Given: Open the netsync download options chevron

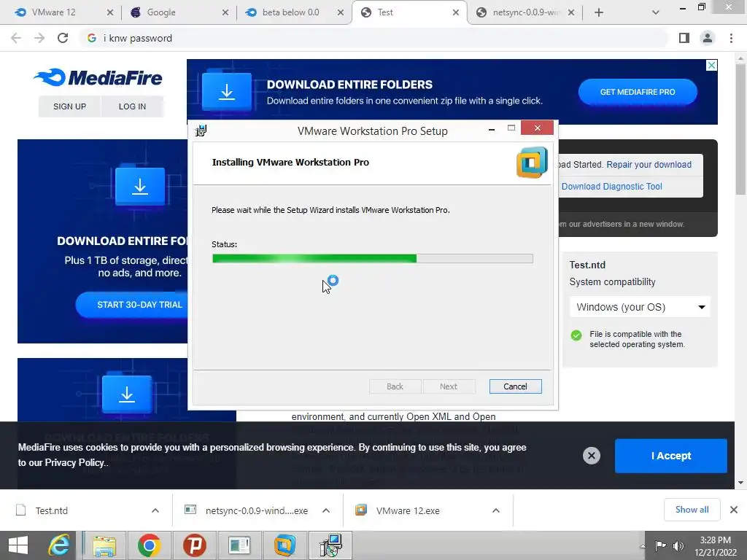Looking at the screenshot, I should coord(326,510).
